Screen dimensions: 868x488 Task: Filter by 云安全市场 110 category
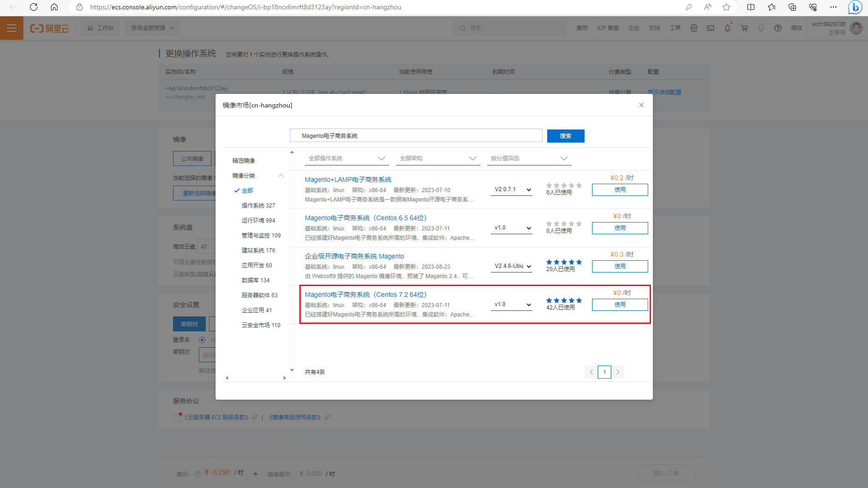tap(261, 325)
